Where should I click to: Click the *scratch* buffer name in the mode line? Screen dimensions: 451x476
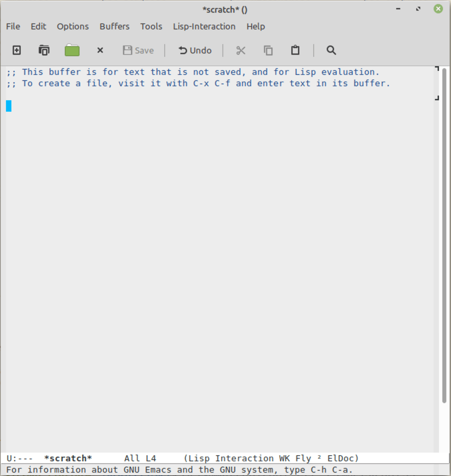68,458
